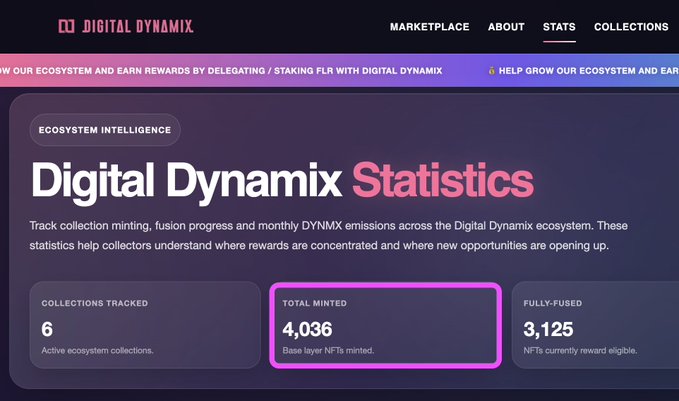Click the pink word Statistics

click(x=443, y=180)
